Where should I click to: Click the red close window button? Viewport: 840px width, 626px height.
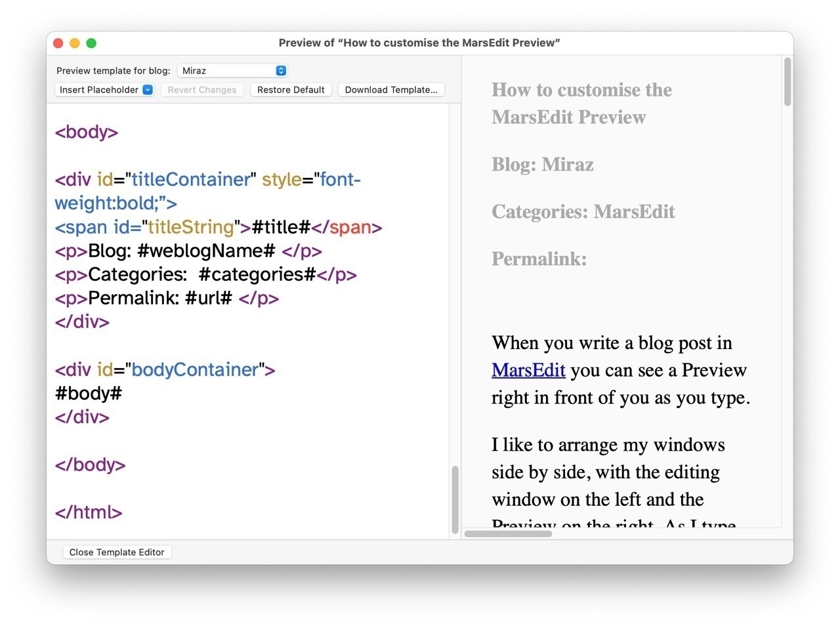click(x=58, y=43)
